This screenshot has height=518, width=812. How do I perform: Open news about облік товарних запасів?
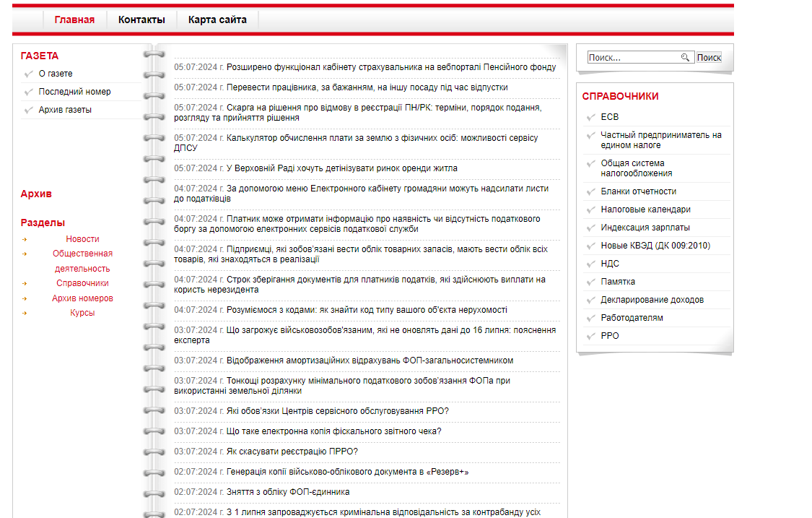361,254
